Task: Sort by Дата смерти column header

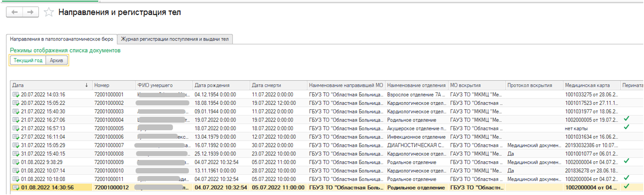Action: coord(266,85)
